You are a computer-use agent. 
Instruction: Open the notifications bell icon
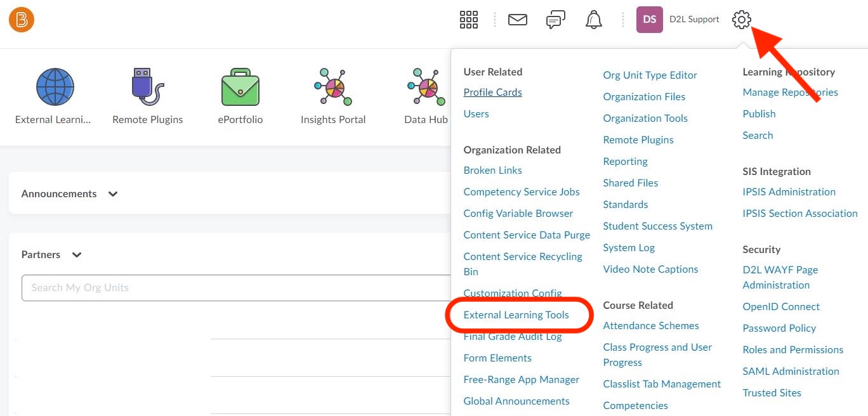click(594, 20)
